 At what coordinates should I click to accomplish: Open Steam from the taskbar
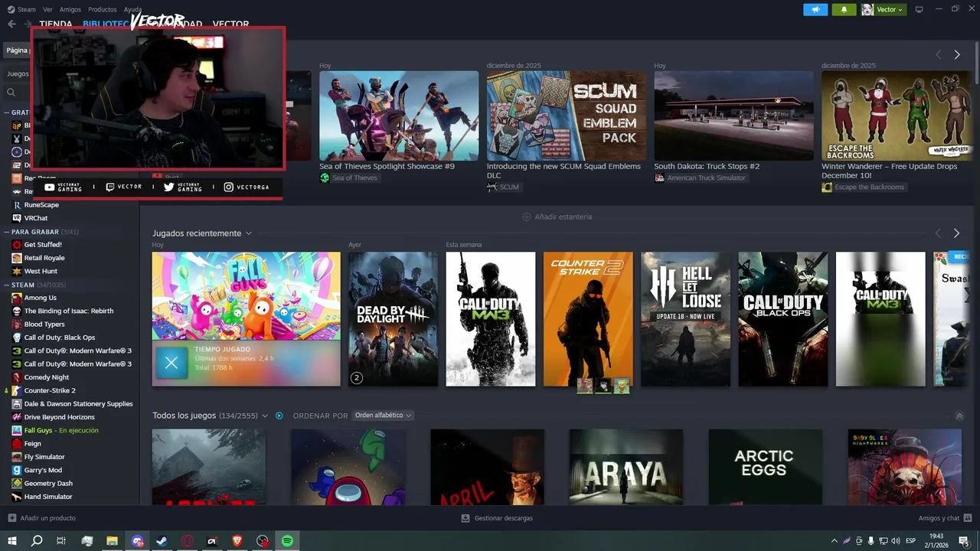click(x=162, y=541)
